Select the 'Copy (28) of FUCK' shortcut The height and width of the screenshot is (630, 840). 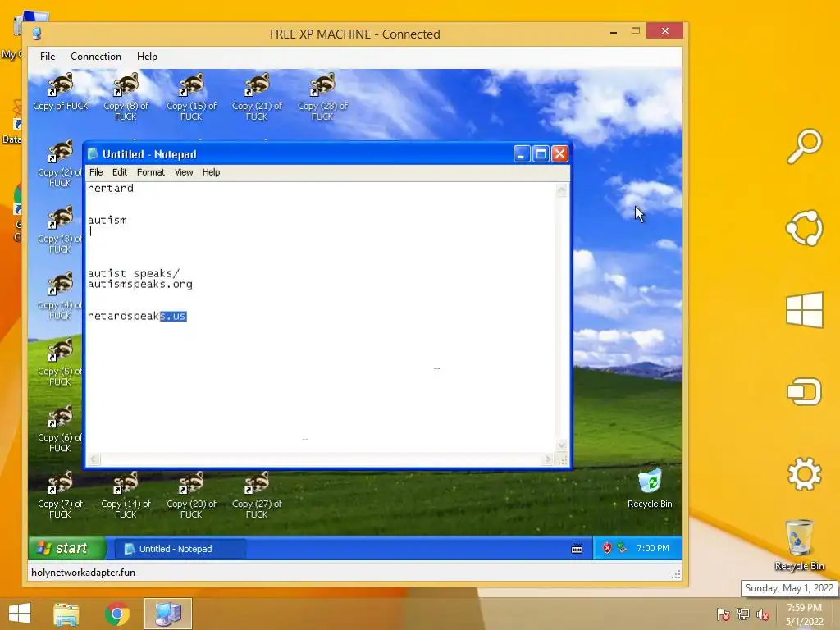pyautogui.click(x=322, y=97)
